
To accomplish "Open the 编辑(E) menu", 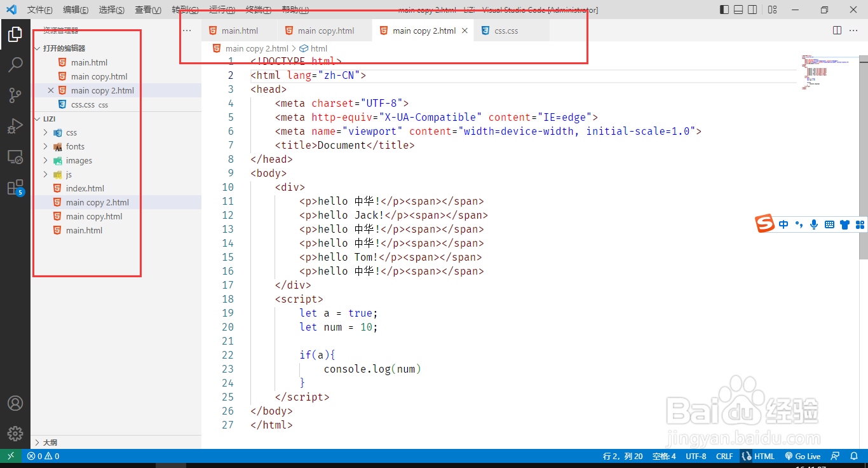I will pos(76,10).
